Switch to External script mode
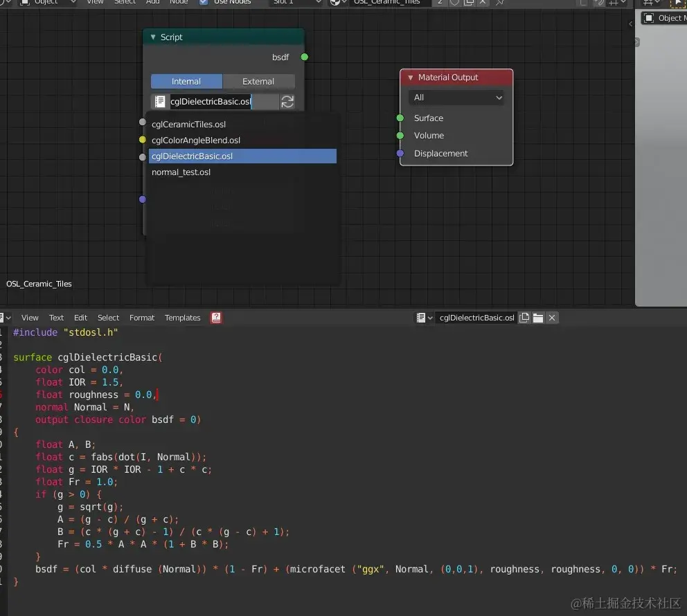687x616 pixels. [258, 82]
